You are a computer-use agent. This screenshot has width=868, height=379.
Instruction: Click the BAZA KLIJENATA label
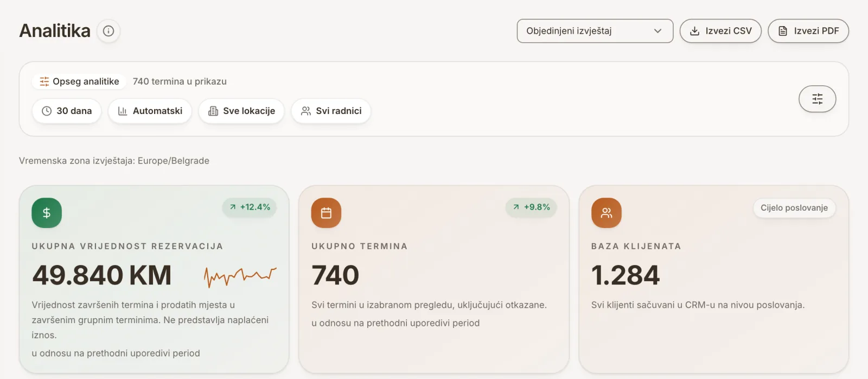[x=636, y=246]
